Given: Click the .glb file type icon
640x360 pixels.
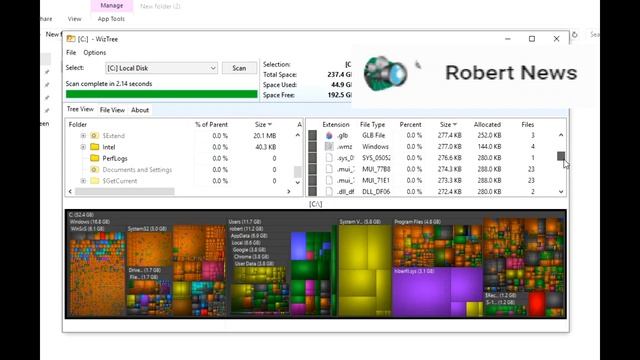Looking at the screenshot, I should (x=329, y=135).
